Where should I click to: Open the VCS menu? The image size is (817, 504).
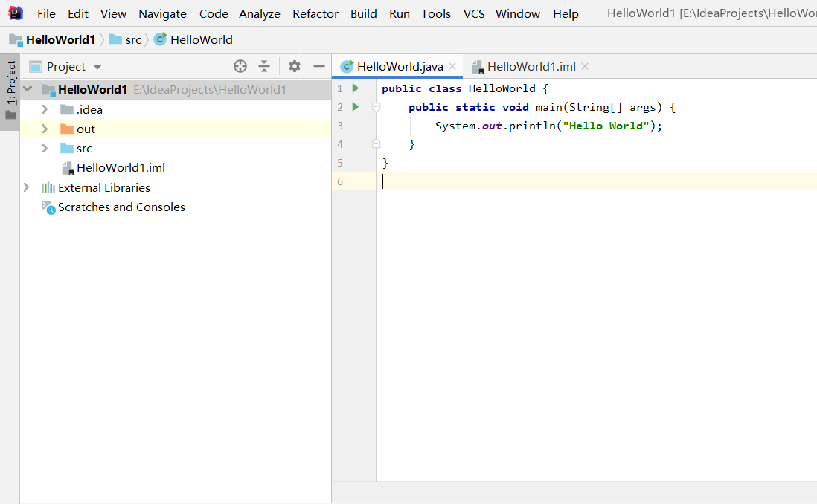pos(474,14)
